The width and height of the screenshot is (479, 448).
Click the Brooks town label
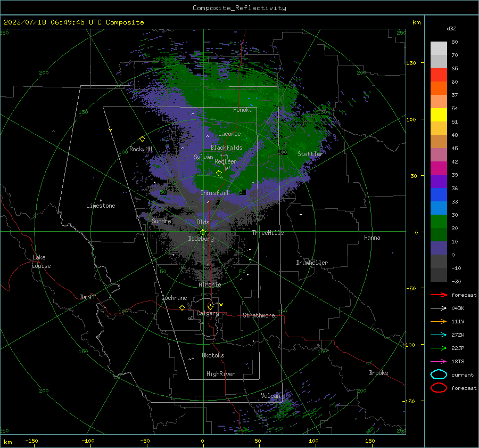tap(378, 373)
